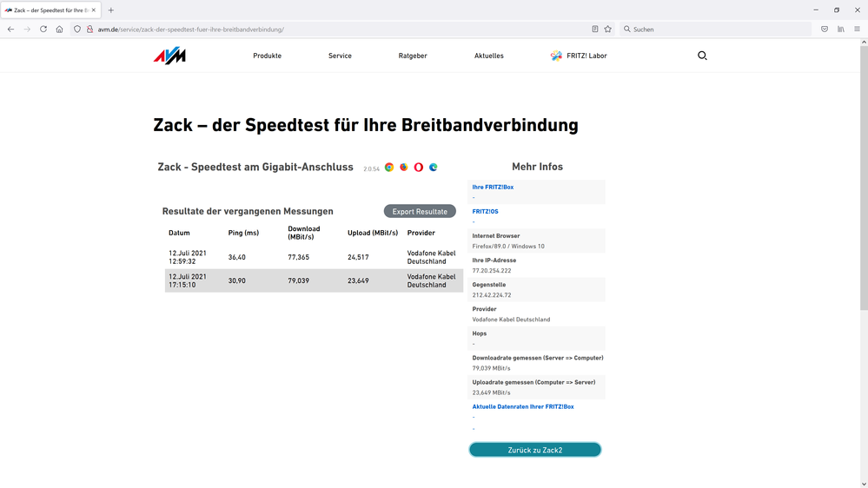
Task: Reload the page
Action: [x=43, y=30]
